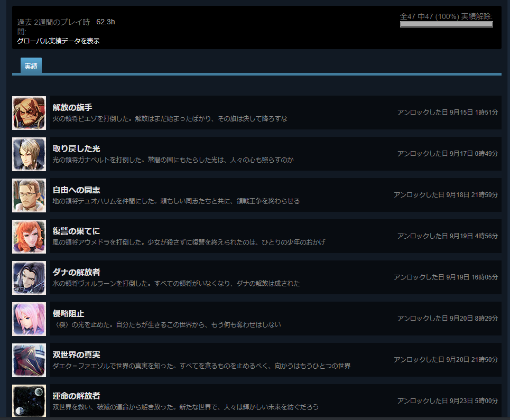
Task: Click the 解放の旗手 achievement icon
Action: (29, 113)
